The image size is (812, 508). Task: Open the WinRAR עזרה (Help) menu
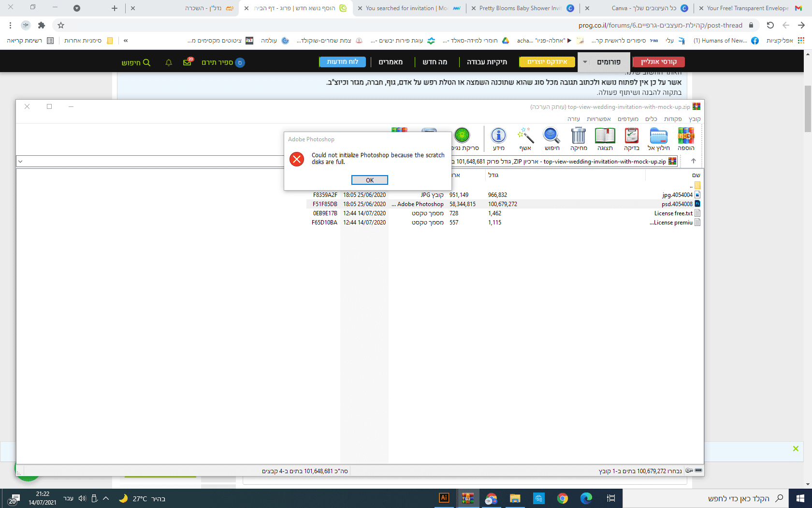pyautogui.click(x=573, y=119)
